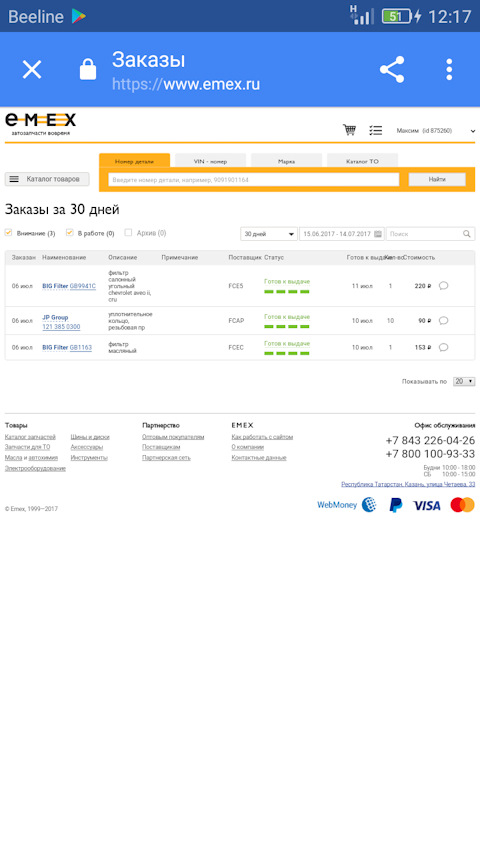Open Каталог запчастей footer link
Viewport: 480px width, 854px height.
click(30, 437)
